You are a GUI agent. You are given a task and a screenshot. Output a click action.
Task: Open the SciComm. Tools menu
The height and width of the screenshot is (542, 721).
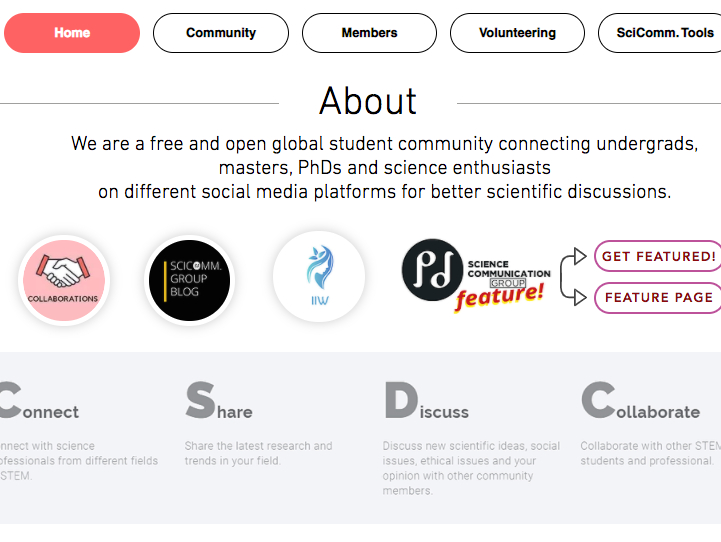click(x=664, y=33)
